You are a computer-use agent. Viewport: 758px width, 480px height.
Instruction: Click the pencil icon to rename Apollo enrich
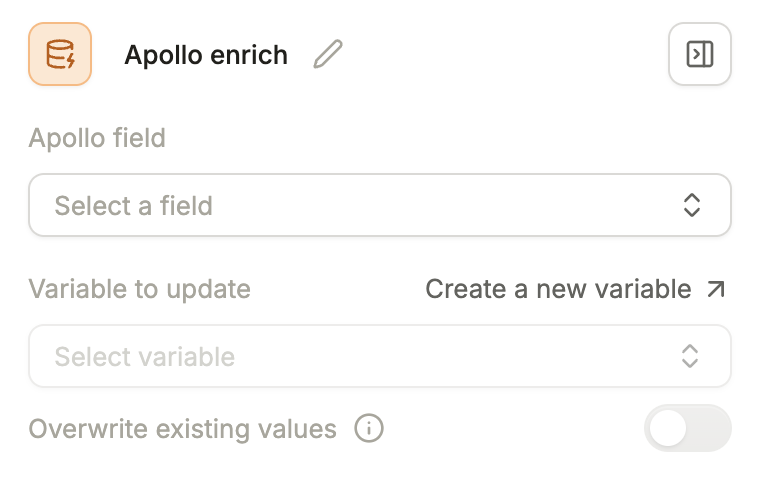[x=327, y=54]
